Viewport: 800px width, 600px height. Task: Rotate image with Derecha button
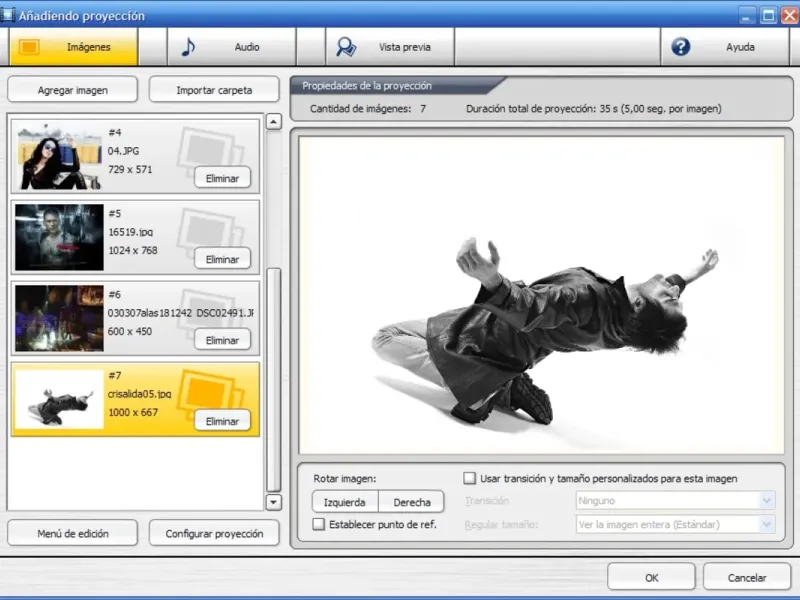tap(412, 502)
